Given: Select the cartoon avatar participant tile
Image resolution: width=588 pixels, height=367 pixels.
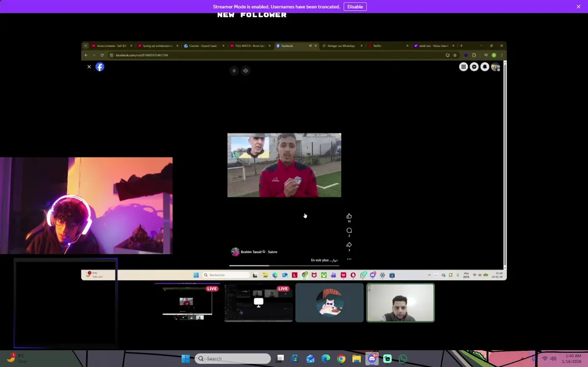Looking at the screenshot, I should (329, 302).
